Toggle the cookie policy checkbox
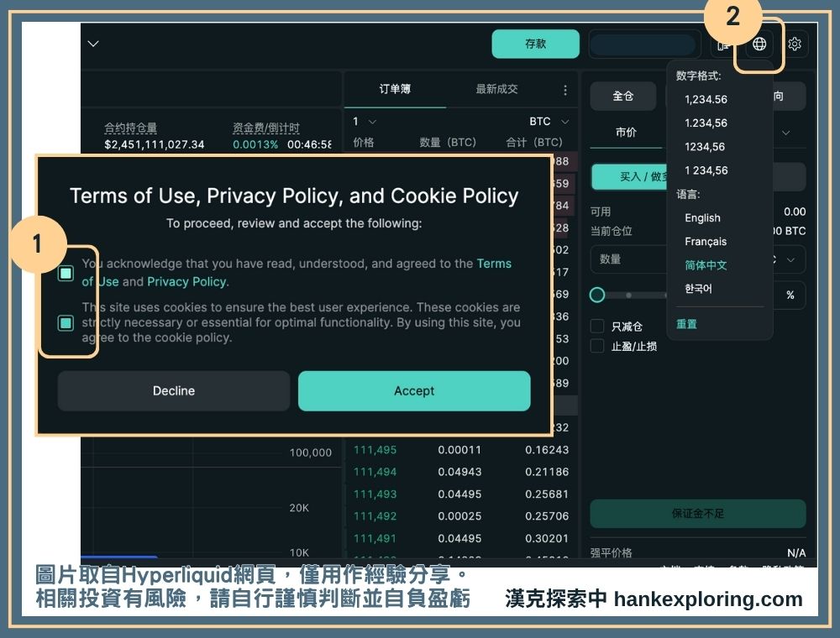840x638 pixels. (66, 322)
